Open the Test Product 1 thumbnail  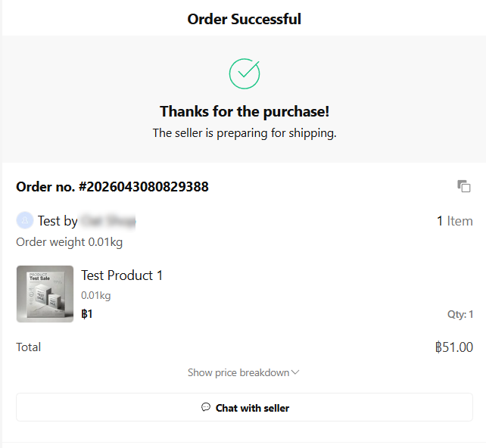tap(45, 294)
